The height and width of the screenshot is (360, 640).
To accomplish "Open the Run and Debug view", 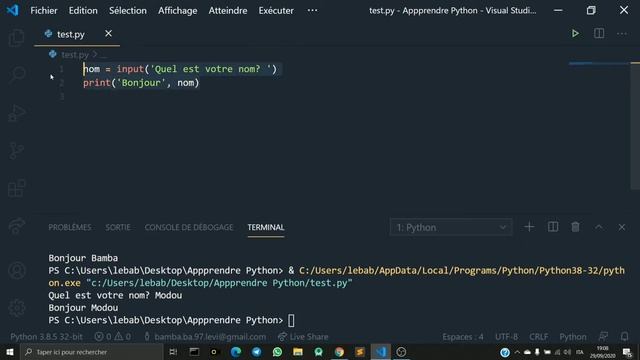I will coord(17,113).
